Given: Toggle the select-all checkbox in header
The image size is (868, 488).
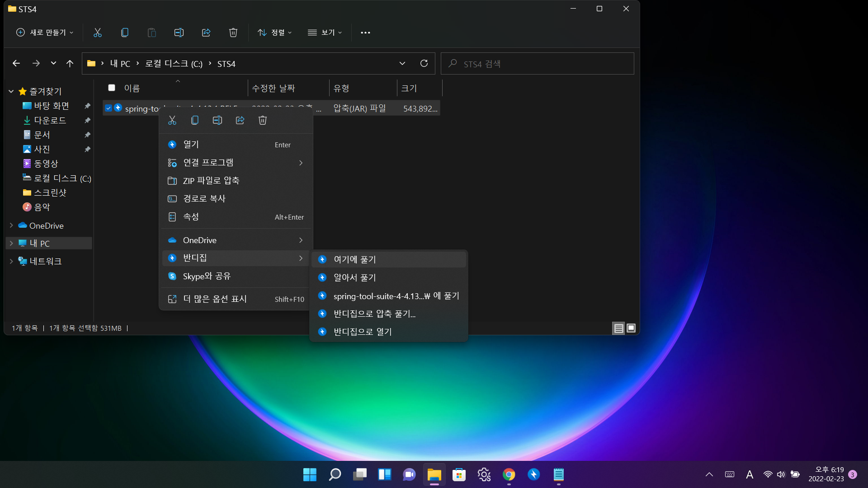Looking at the screenshot, I should [112, 88].
